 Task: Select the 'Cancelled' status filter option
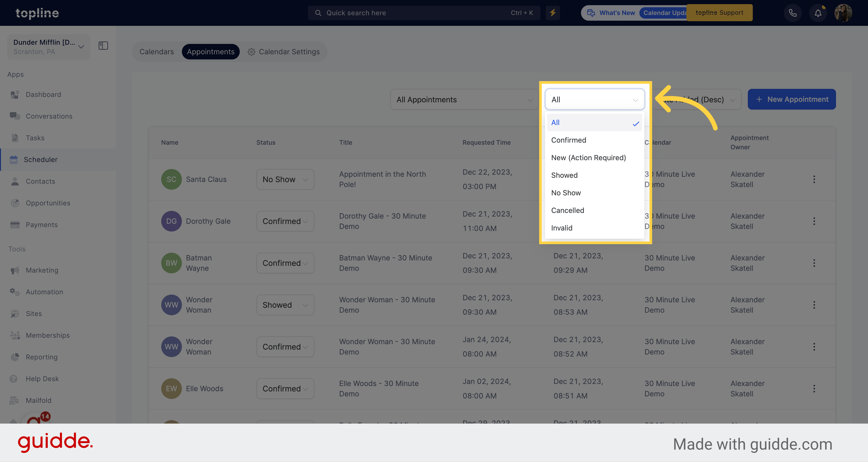coord(567,210)
